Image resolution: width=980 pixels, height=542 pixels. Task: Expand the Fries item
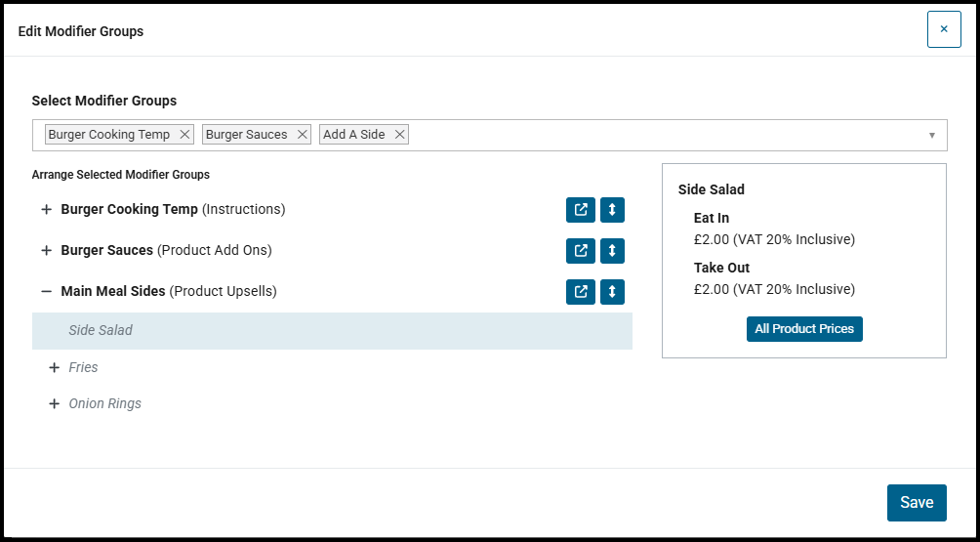pyautogui.click(x=54, y=367)
